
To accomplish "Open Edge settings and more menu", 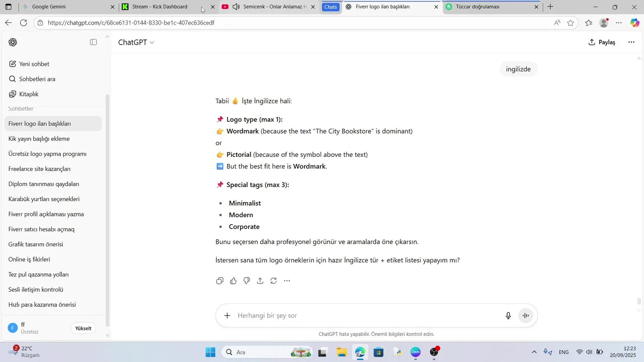I will 619,23.
